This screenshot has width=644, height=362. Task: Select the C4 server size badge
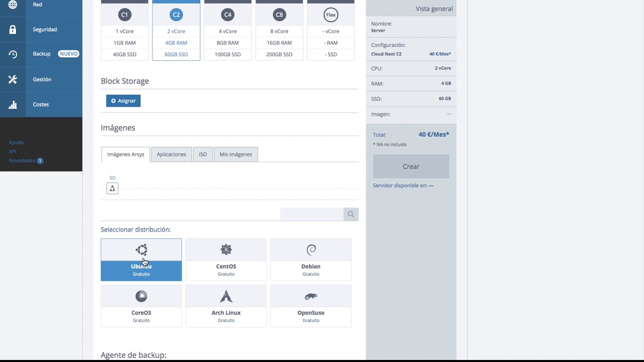click(228, 15)
